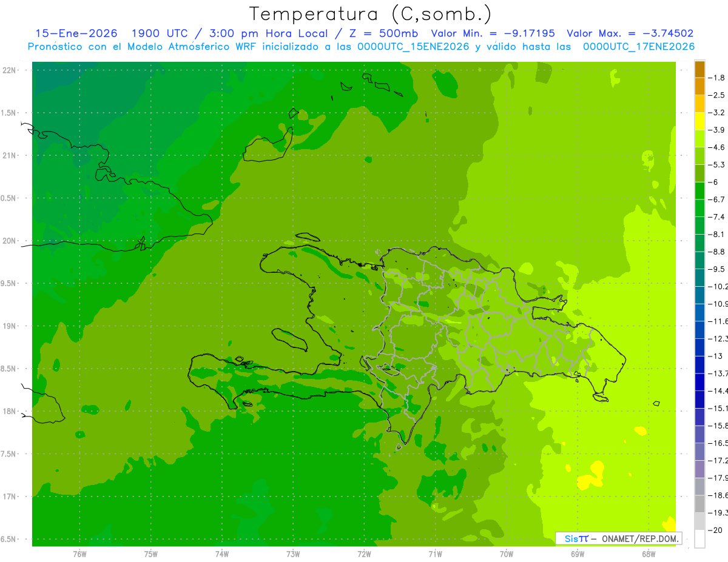728x562 pixels.
Task: Click the "-13" color bar label
Action: [x=715, y=356]
